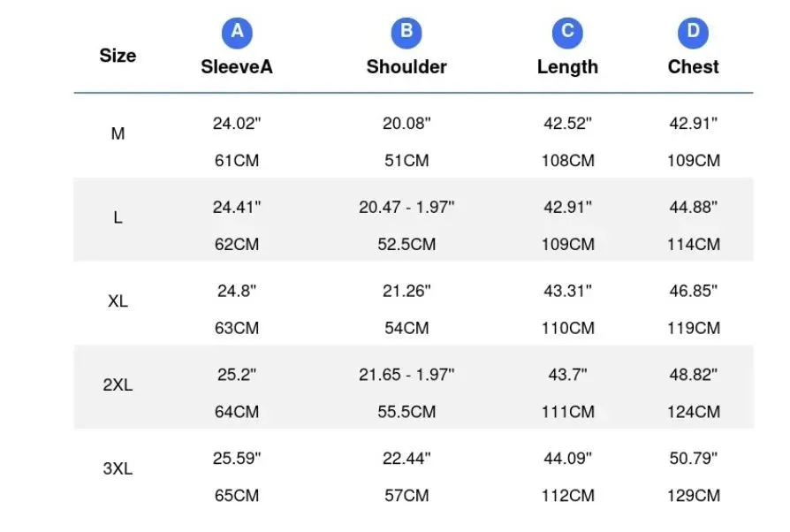Click the M size row label
790x532 pixels.
click(x=118, y=133)
